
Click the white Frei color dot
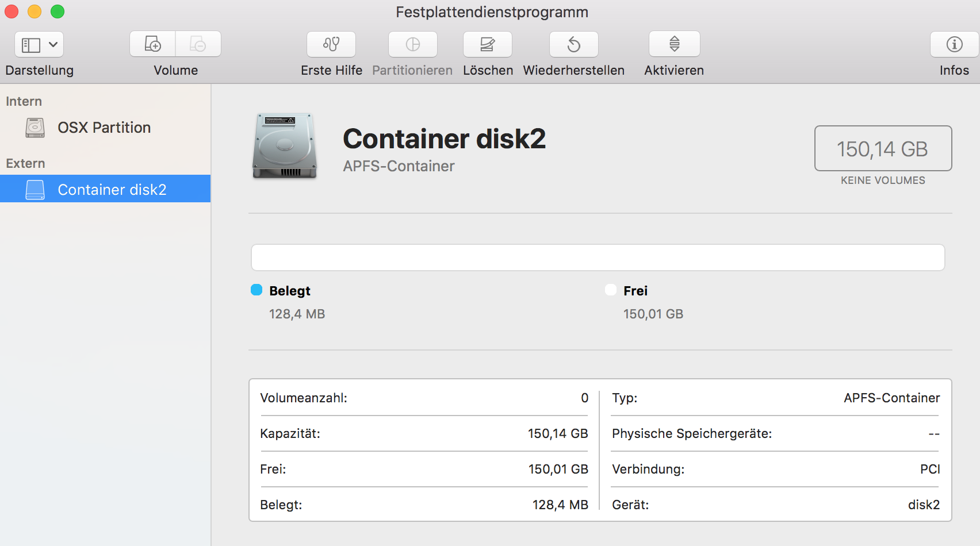(x=611, y=290)
